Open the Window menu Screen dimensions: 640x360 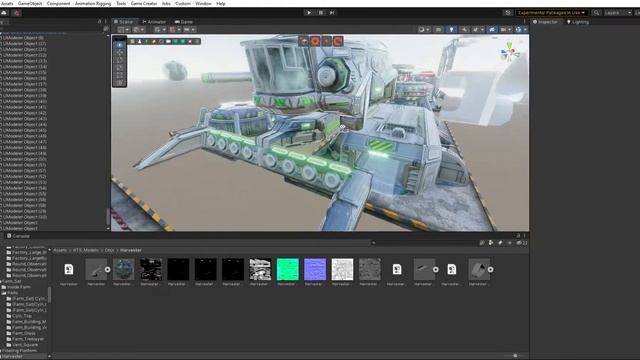(x=203, y=3)
